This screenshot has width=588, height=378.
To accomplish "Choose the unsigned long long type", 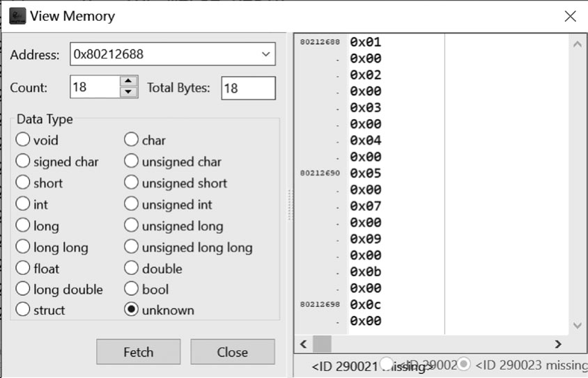I will (131, 247).
